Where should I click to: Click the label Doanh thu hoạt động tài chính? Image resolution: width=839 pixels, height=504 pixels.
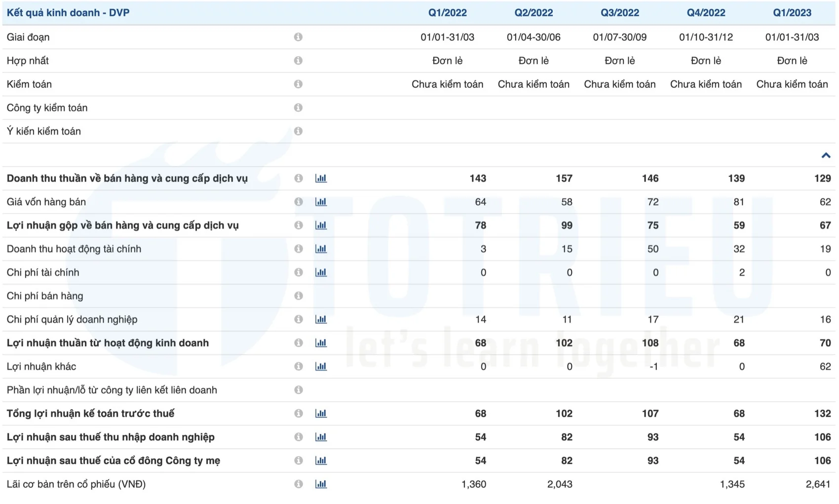pos(74,249)
